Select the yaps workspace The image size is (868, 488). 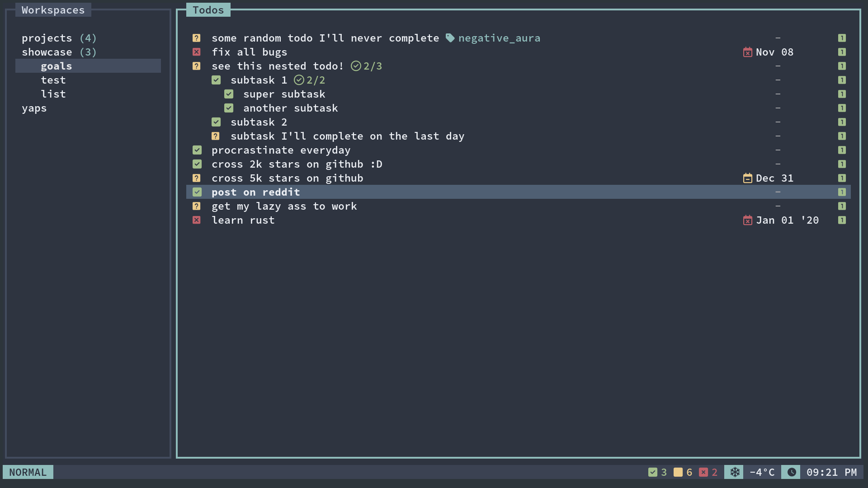point(34,108)
